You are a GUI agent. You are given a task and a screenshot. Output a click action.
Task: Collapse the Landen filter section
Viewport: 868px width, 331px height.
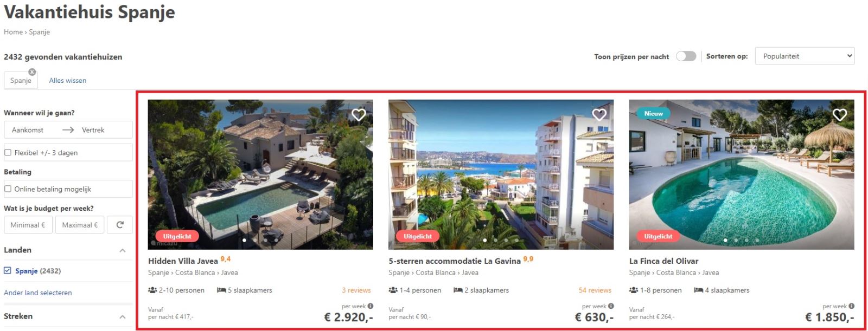tap(123, 250)
